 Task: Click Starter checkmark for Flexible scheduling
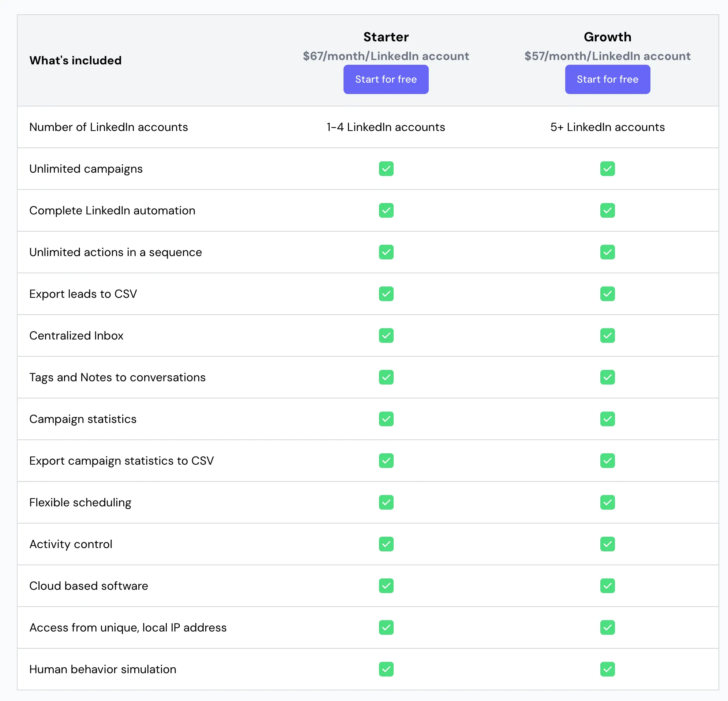[x=386, y=502]
